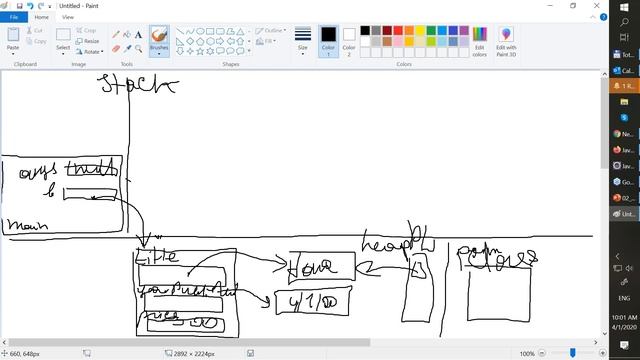Click the Paste clipboard icon
The width and height of the screenshot is (640, 360).
click(13, 35)
